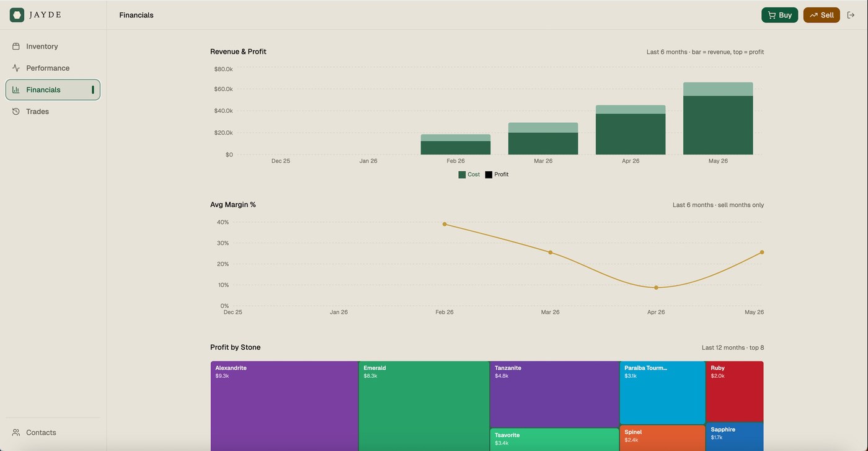Click the 40% axis label
868x451 pixels.
[x=223, y=222]
